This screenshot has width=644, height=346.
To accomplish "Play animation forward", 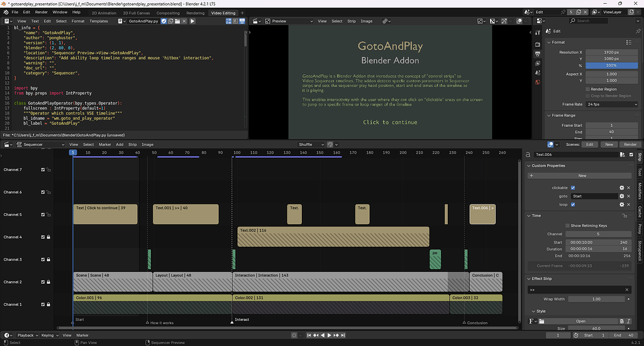I will point(330,335).
